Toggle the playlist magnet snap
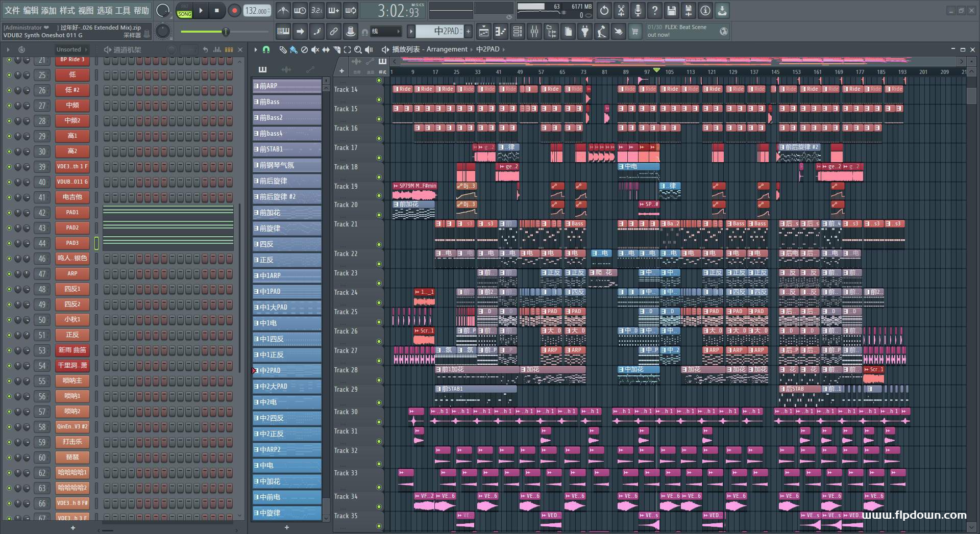This screenshot has height=534, width=980. [266, 49]
